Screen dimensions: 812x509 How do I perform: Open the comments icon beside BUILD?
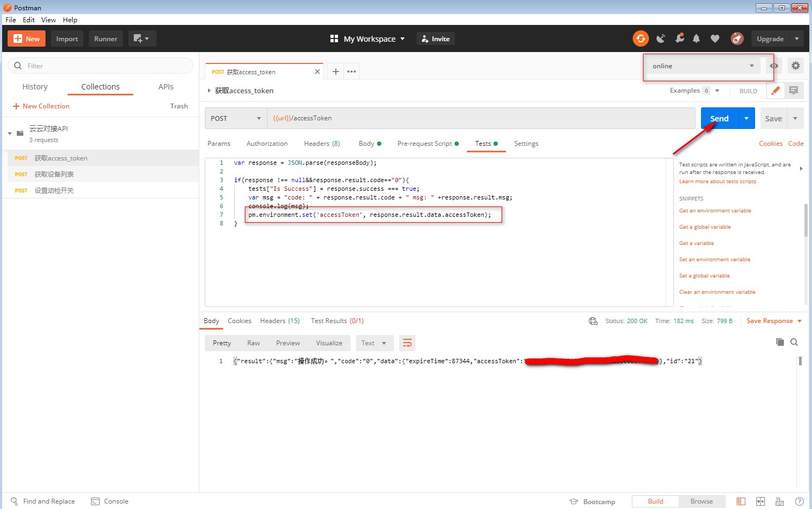point(794,91)
